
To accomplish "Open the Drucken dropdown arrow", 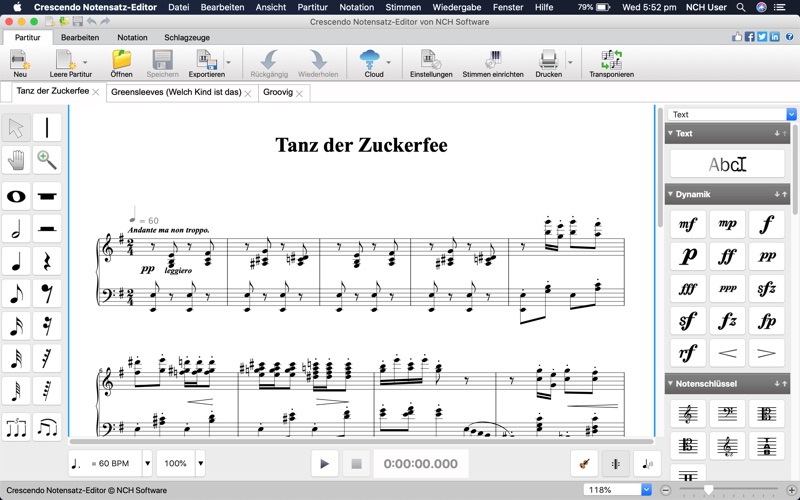I will tap(570, 62).
